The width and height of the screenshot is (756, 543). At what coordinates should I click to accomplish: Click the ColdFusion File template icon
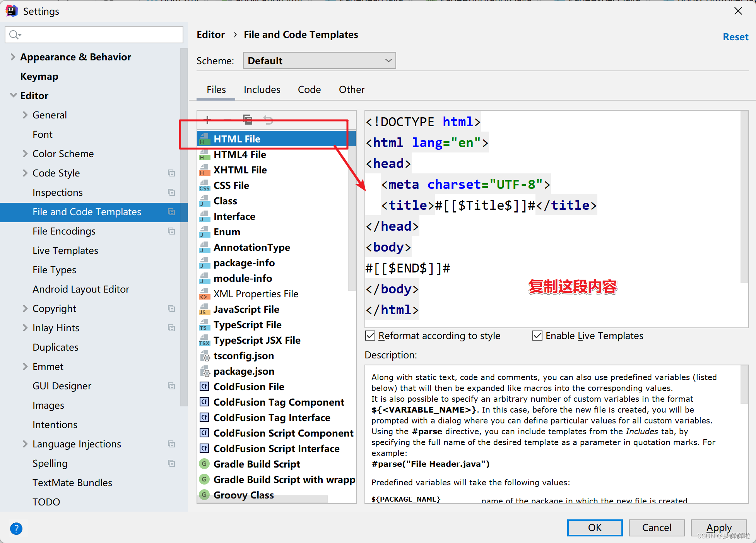click(x=204, y=386)
